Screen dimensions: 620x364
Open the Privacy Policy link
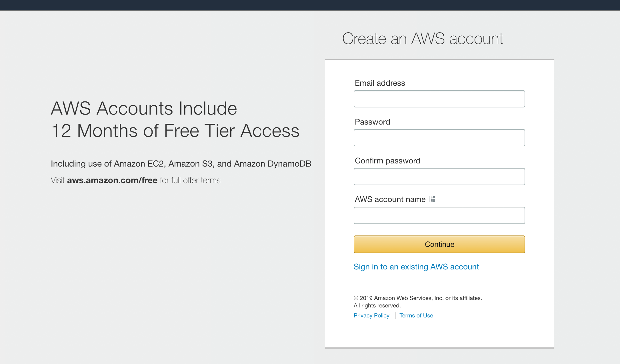pyautogui.click(x=371, y=315)
